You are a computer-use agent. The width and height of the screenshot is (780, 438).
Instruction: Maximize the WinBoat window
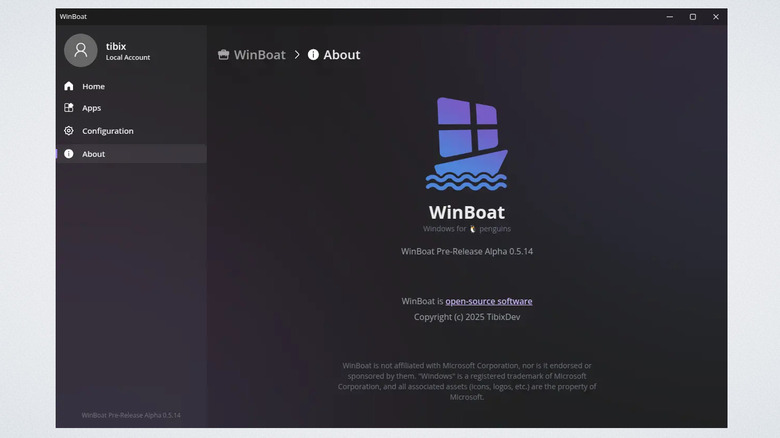692,16
